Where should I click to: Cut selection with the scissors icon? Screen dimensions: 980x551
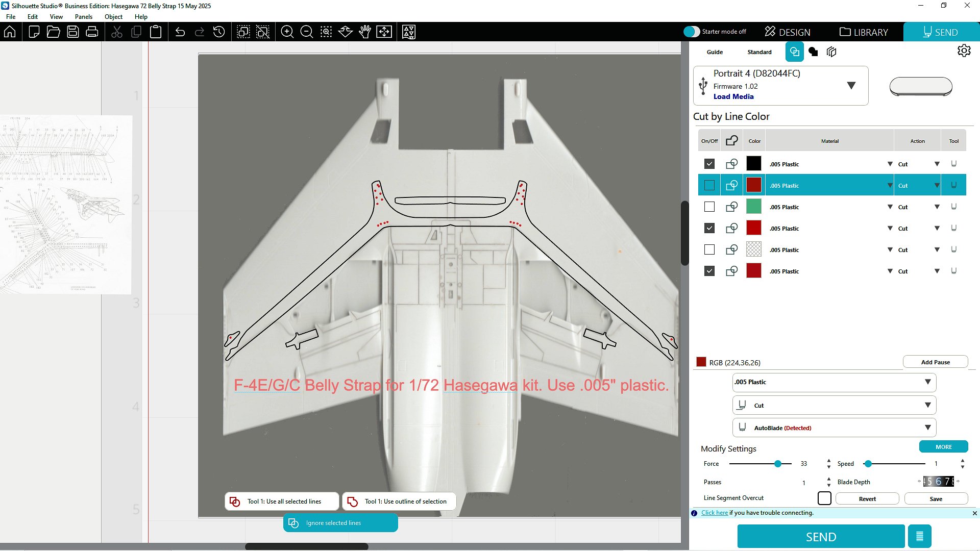(x=117, y=32)
